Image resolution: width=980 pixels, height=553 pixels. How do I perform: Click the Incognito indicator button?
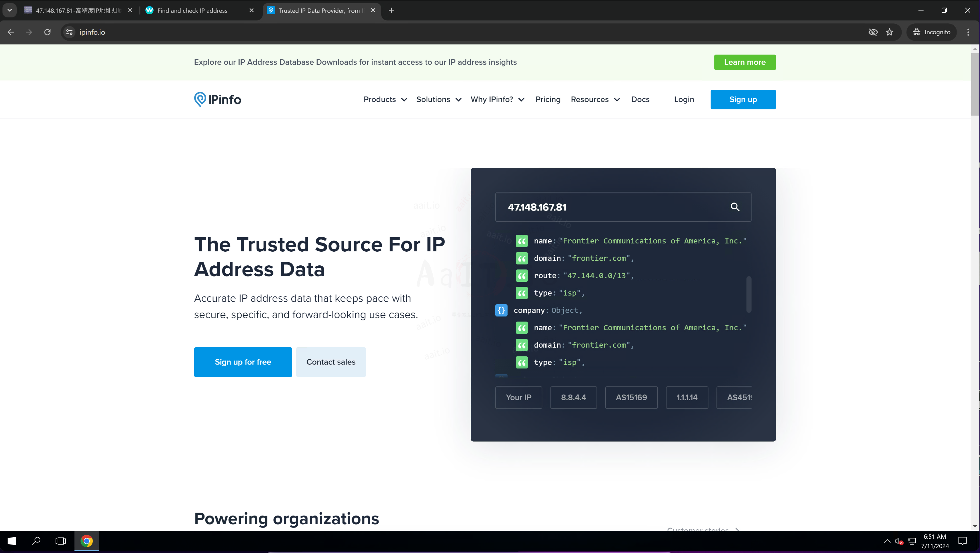pos(931,32)
